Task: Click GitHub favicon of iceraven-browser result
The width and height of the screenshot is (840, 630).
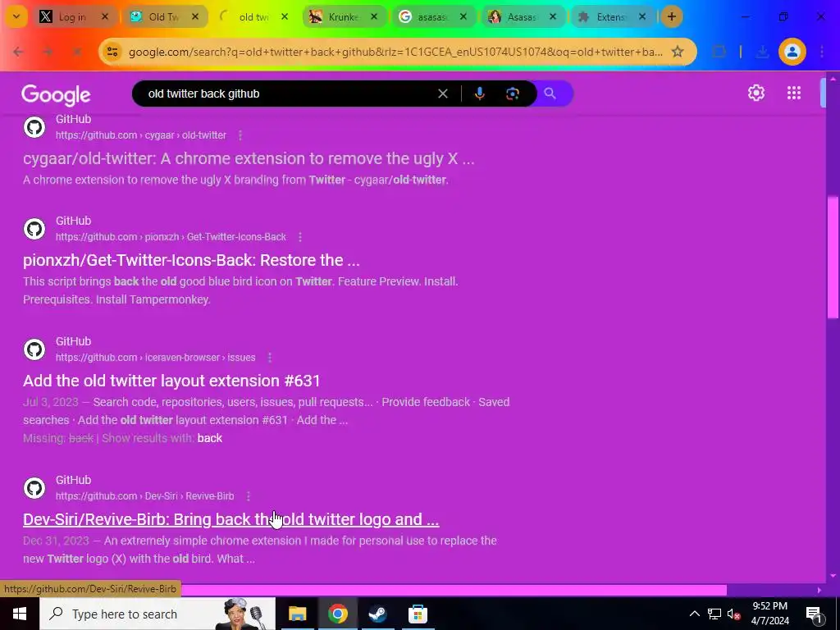Action: [34, 349]
